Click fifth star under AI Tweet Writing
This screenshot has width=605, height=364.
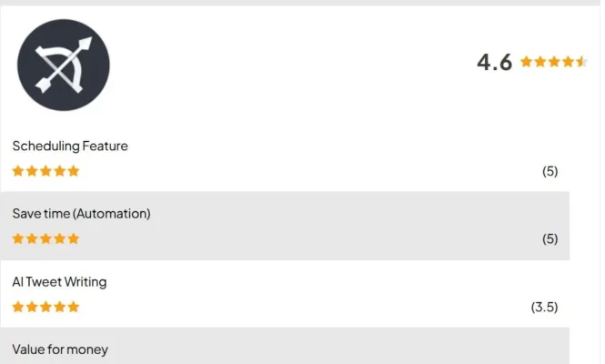(74, 308)
